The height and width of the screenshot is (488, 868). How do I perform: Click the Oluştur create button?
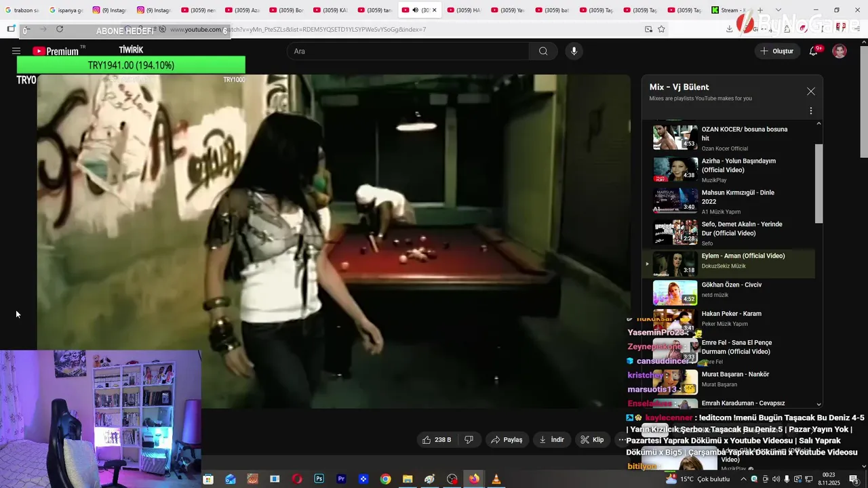click(x=776, y=51)
